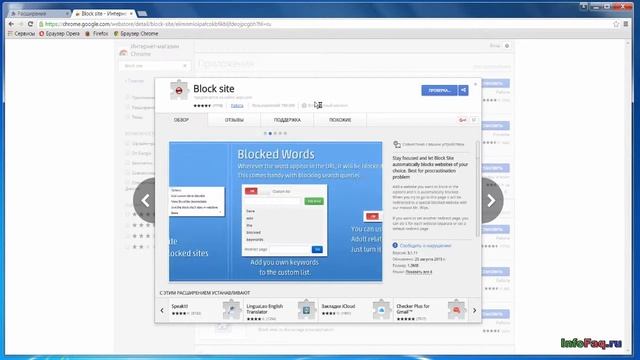Click the description panel scrollbar
The height and width of the screenshot is (360, 640).
[x=478, y=189]
